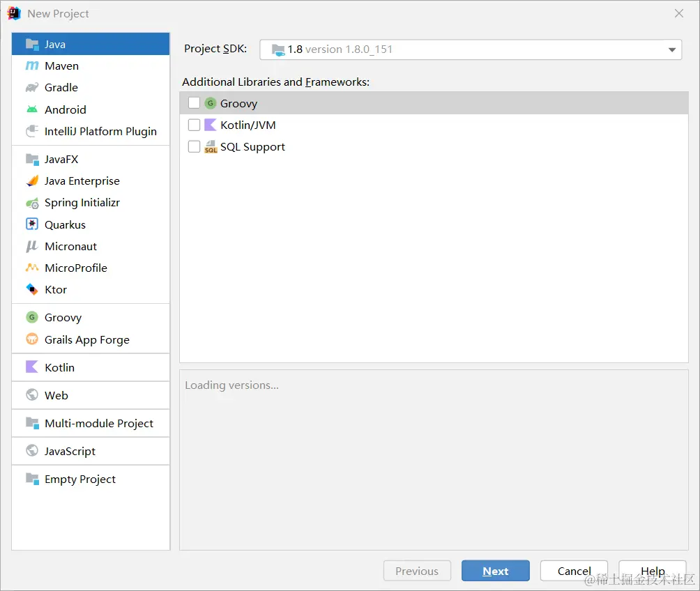Click the Grails App Forge icon
This screenshot has height=591, width=700.
[x=32, y=339]
